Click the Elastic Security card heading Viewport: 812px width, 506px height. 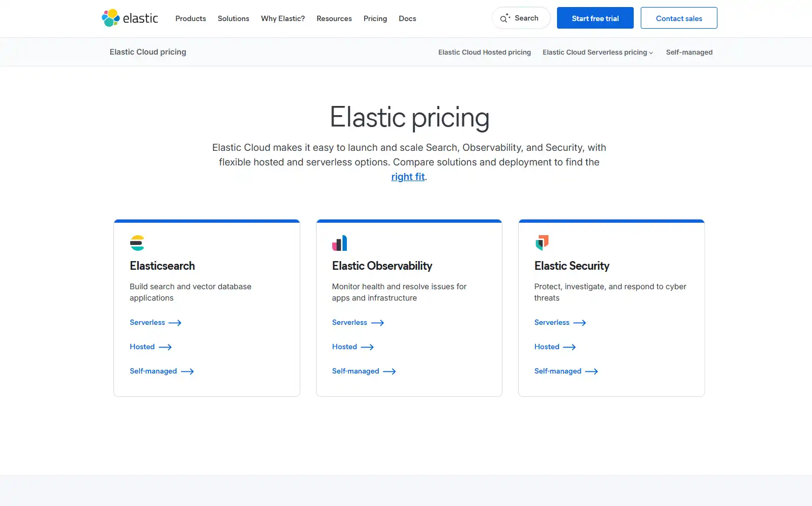pos(572,266)
